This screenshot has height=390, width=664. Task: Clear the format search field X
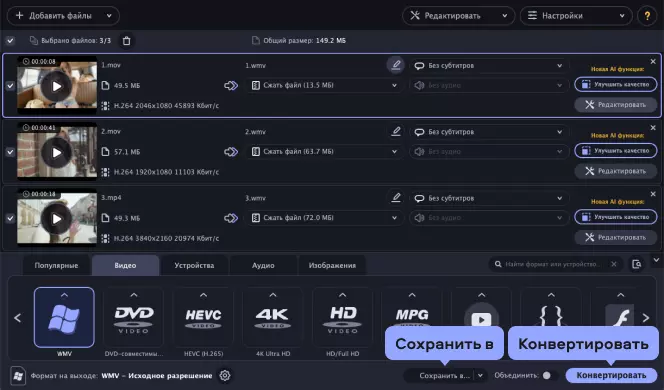point(614,264)
